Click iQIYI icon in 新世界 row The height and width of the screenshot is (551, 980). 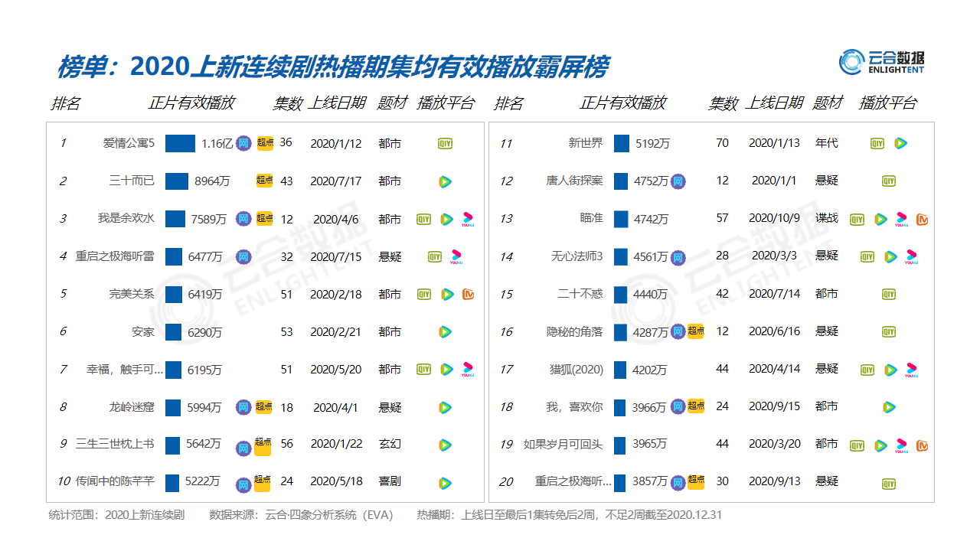tap(877, 143)
